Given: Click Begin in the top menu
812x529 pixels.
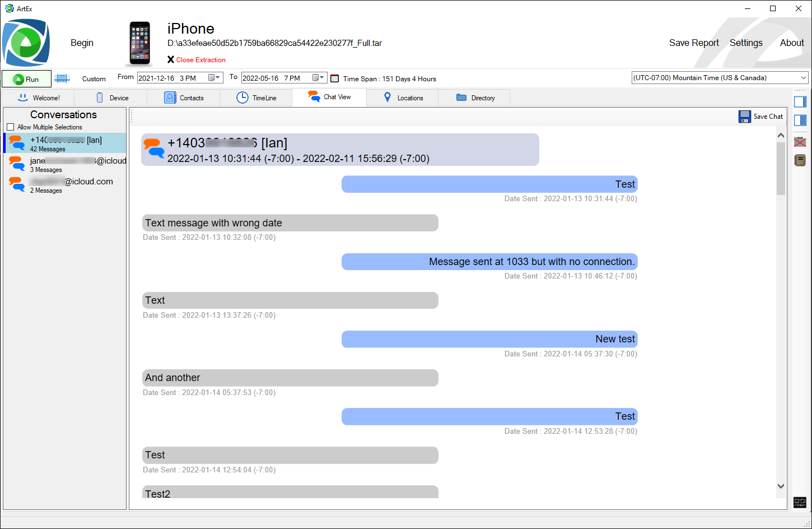Looking at the screenshot, I should click(x=82, y=43).
